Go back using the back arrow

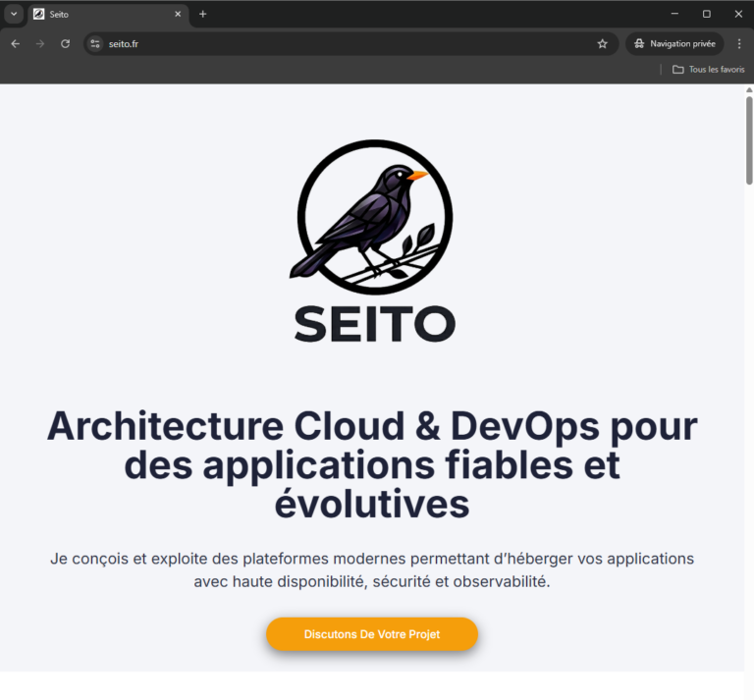(16, 44)
